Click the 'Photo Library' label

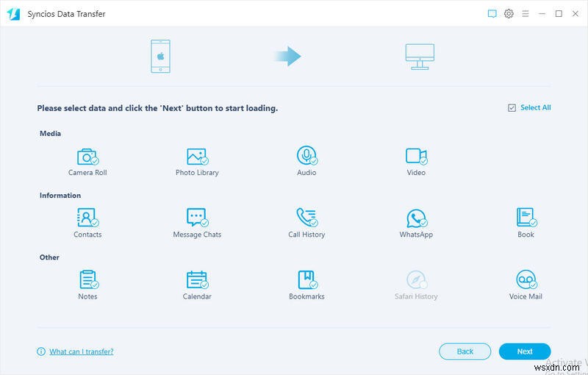point(197,173)
